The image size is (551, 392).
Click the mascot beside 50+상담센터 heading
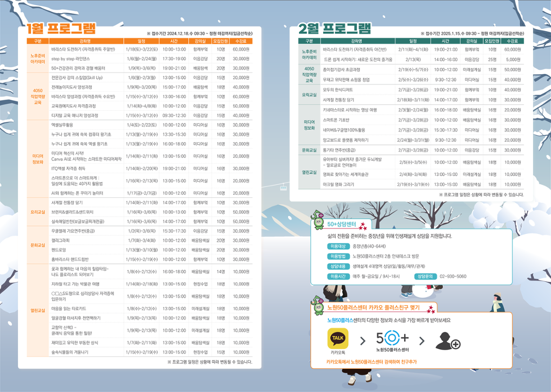(x=318, y=220)
